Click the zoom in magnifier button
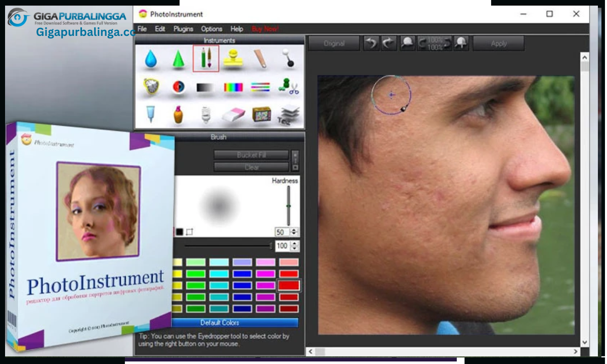This screenshot has height=364, width=607. click(x=461, y=43)
